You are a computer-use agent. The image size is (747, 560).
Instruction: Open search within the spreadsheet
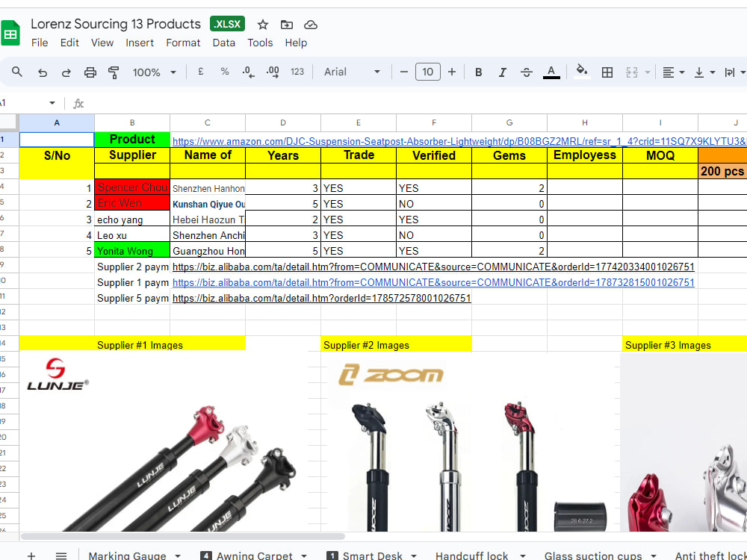point(16,72)
